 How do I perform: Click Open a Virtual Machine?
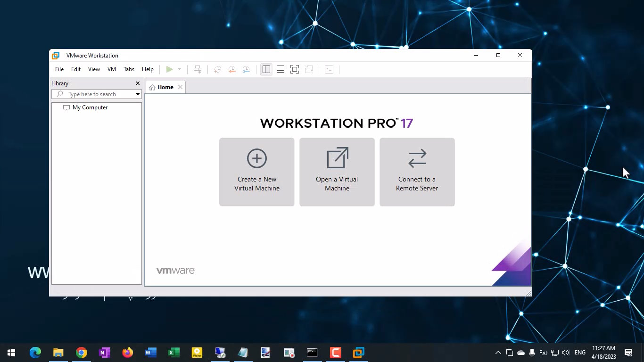tap(337, 172)
